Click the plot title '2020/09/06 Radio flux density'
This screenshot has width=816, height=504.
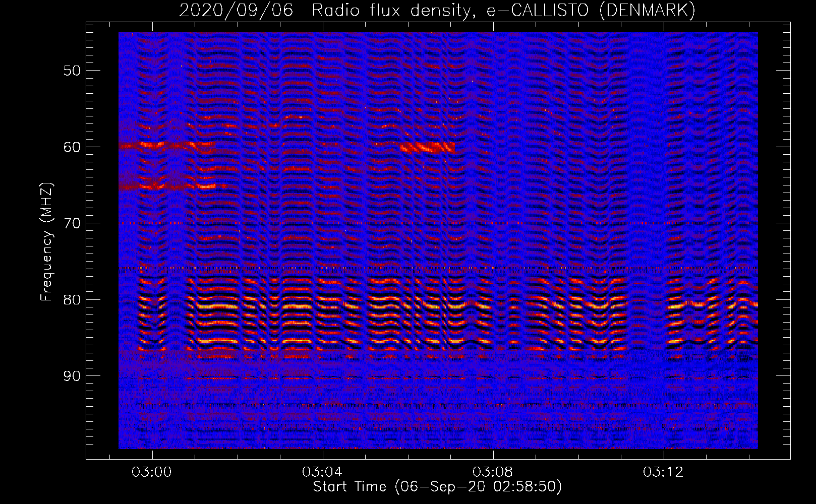tap(437, 10)
